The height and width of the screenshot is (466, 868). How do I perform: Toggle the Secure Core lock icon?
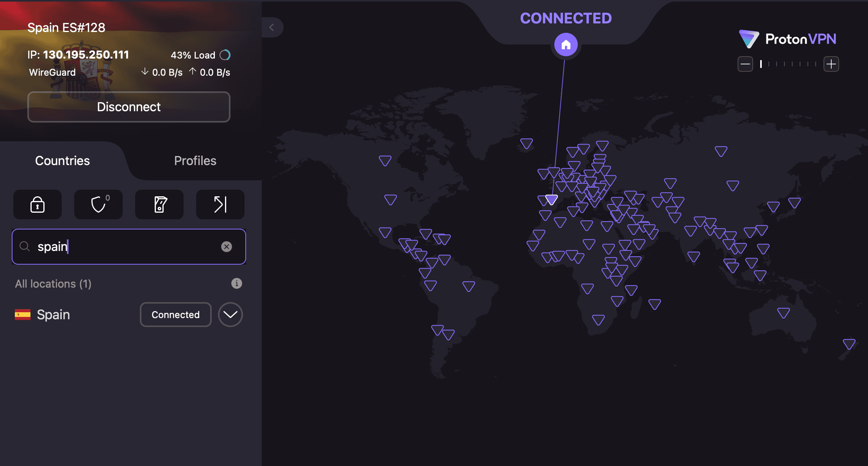(x=38, y=205)
